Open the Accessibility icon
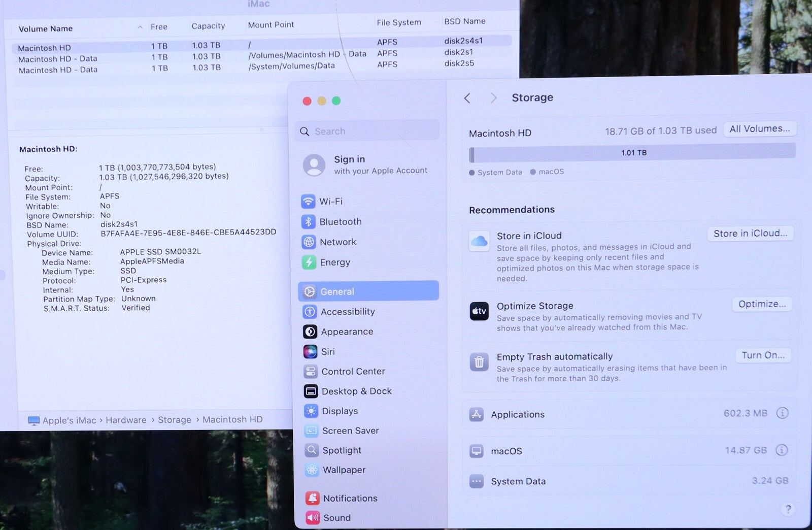The height and width of the screenshot is (530, 812). (310, 312)
